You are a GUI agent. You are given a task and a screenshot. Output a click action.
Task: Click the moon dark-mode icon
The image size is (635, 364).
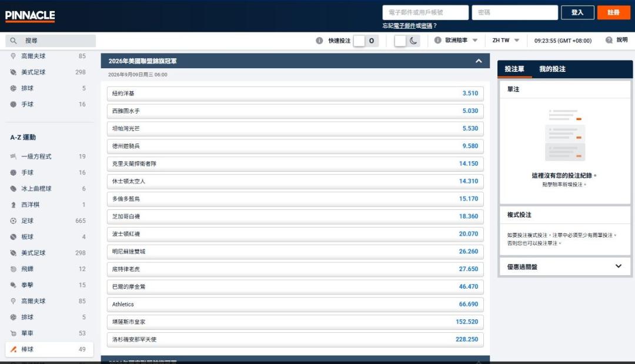(413, 41)
